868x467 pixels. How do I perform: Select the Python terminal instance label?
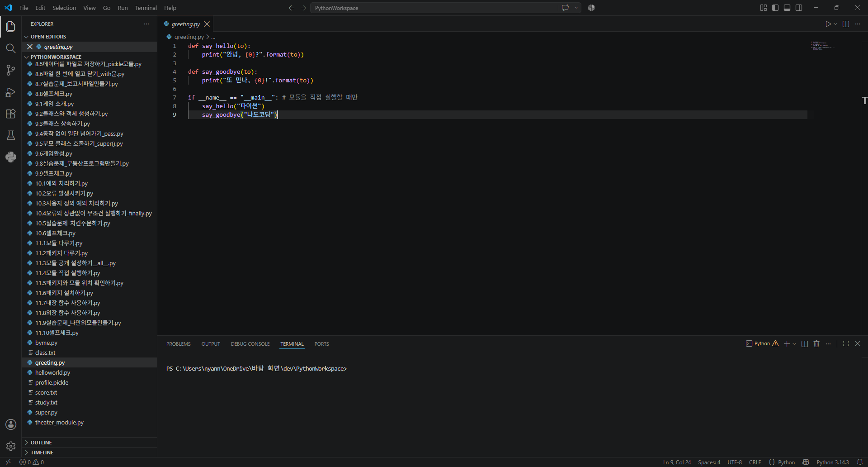pos(762,344)
